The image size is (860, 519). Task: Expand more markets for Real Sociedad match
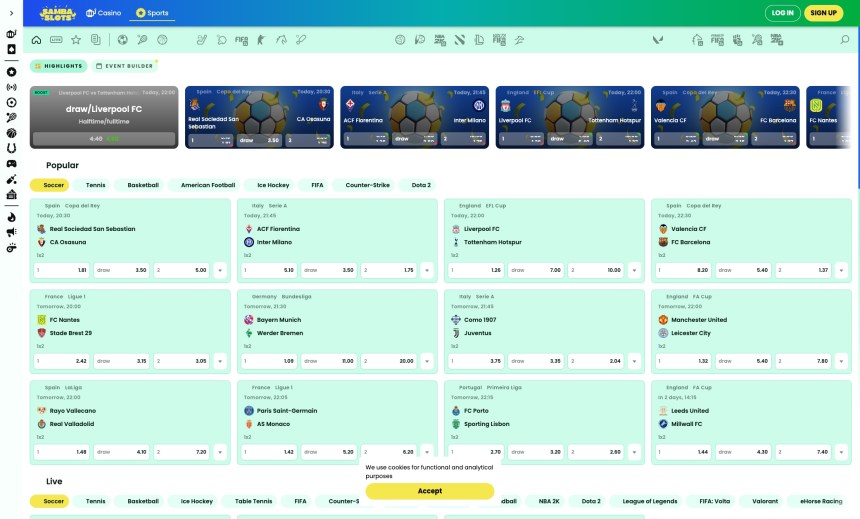tap(220, 270)
